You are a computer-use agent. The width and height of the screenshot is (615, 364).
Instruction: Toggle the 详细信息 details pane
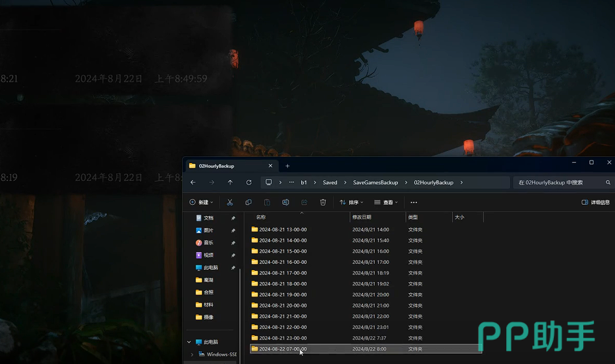pyautogui.click(x=595, y=202)
